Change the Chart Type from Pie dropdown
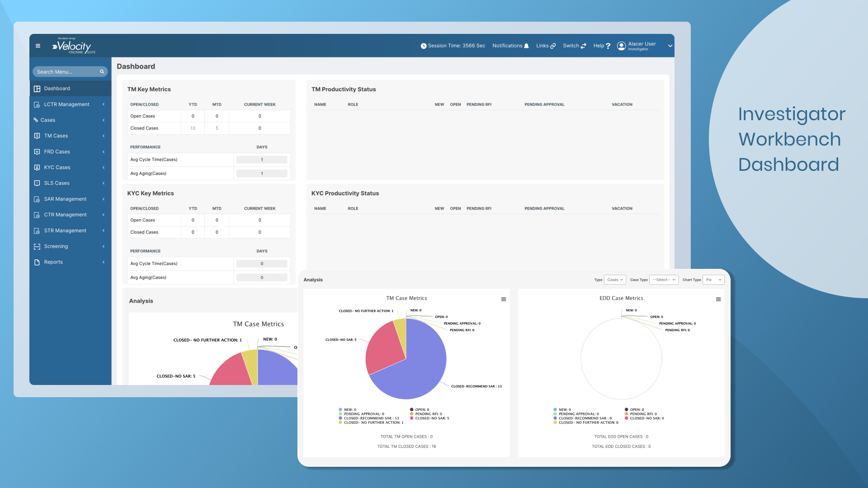868x488 pixels. (713, 280)
